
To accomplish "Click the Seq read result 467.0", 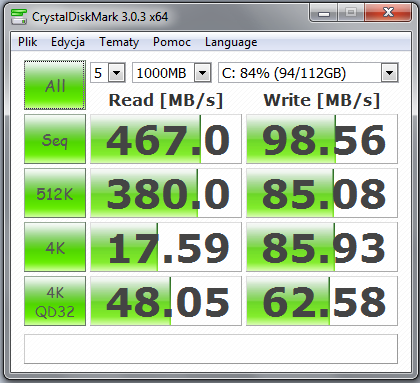I will (166, 139).
